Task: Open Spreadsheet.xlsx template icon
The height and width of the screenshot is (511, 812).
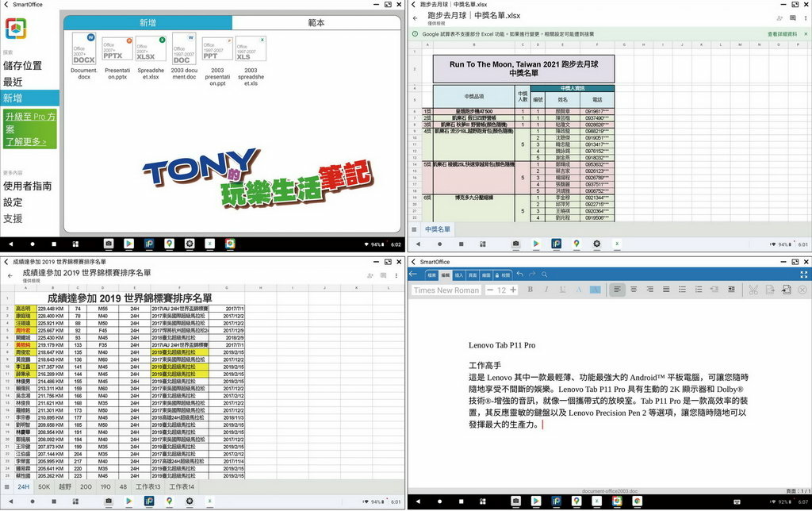Action: pos(151,48)
